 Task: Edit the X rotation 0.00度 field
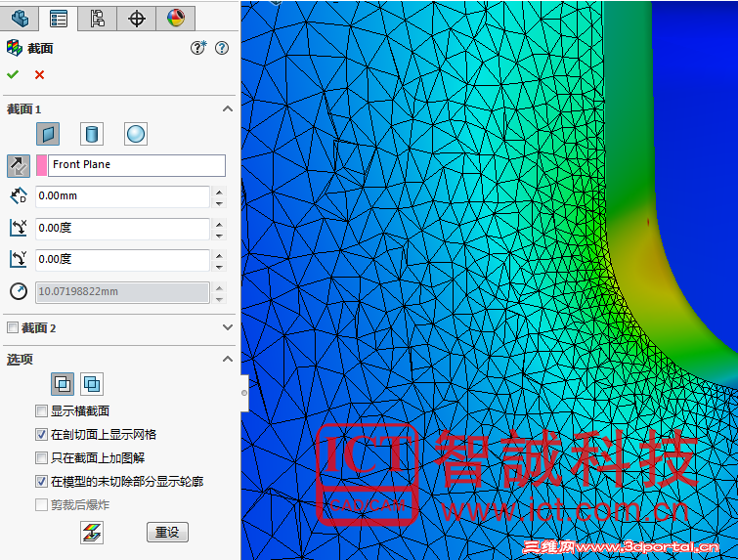122,229
